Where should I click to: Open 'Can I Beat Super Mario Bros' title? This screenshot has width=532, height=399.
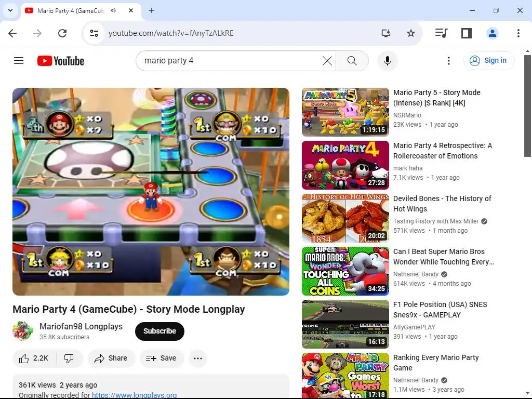[444, 257]
